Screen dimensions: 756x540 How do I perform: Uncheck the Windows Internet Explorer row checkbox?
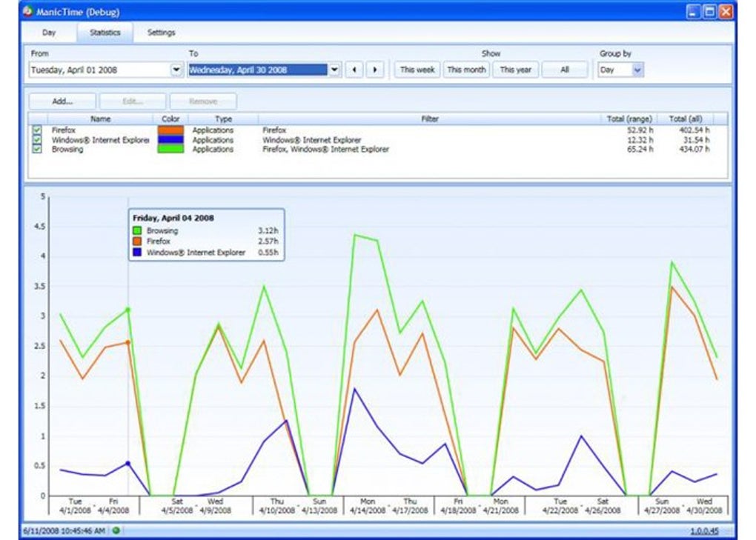pyautogui.click(x=37, y=140)
